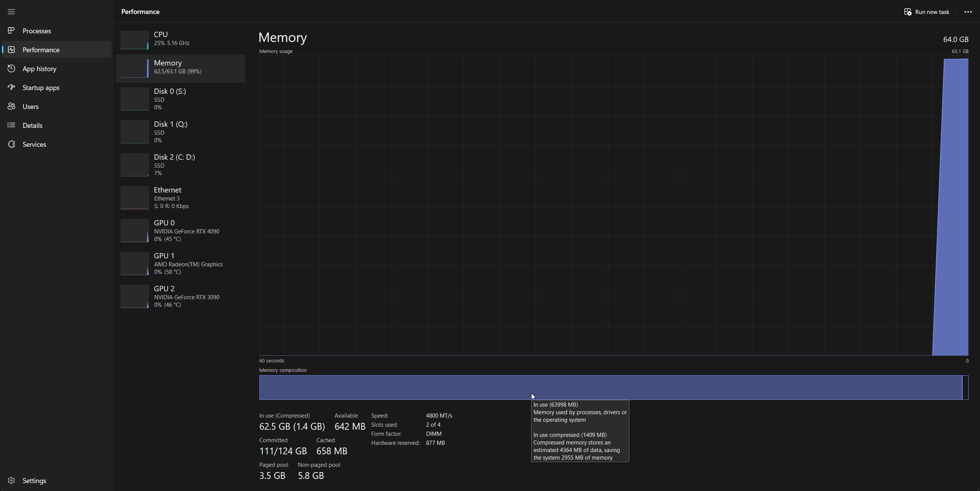Open the Processes page icon
The image size is (980, 491).
point(11,30)
